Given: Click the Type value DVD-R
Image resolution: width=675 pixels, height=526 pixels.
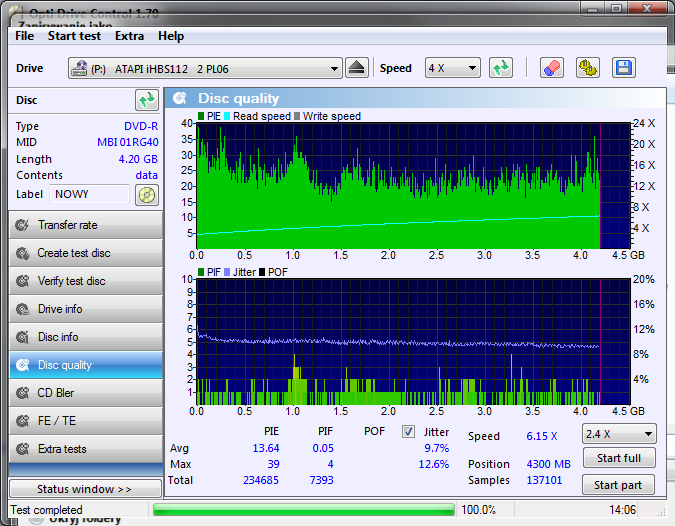Looking at the screenshot, I should (x=141, y=126).
